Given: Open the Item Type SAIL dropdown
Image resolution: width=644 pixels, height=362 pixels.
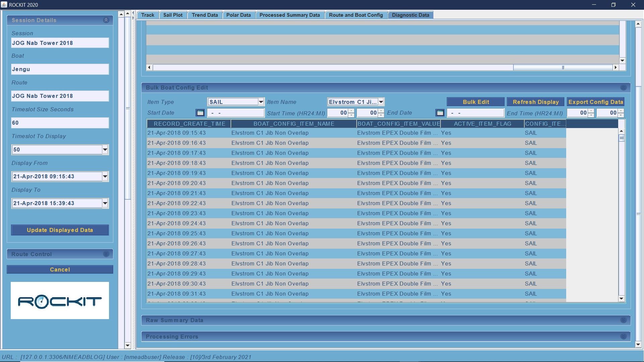Looking at the screenshot, I should click(261, 102).
